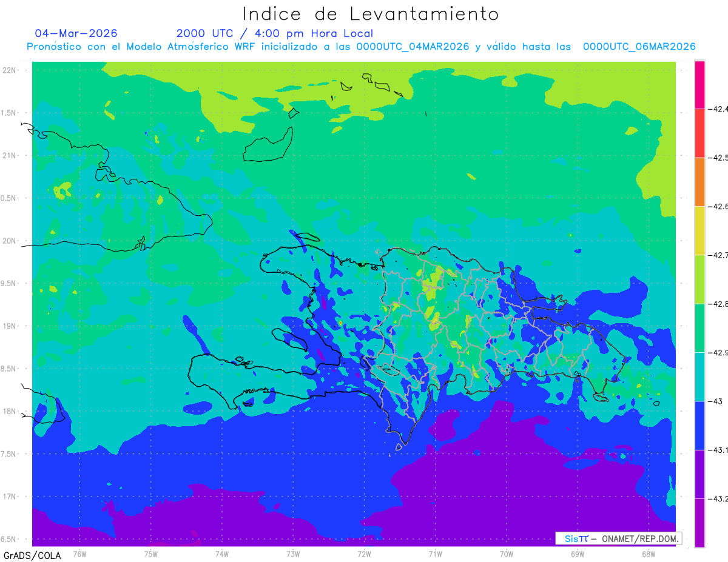Click the '19N' latitude label

(x=10, y=326)
